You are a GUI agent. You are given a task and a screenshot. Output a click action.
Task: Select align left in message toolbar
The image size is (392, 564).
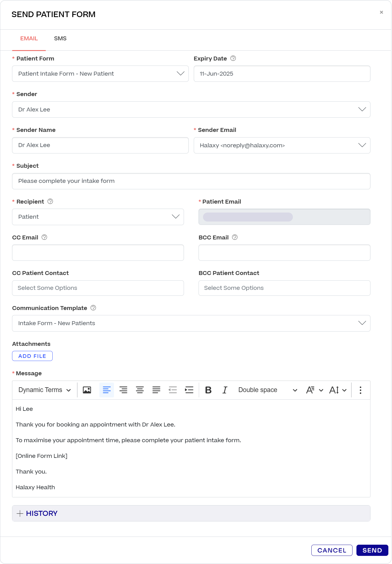(x=107, y=390)
